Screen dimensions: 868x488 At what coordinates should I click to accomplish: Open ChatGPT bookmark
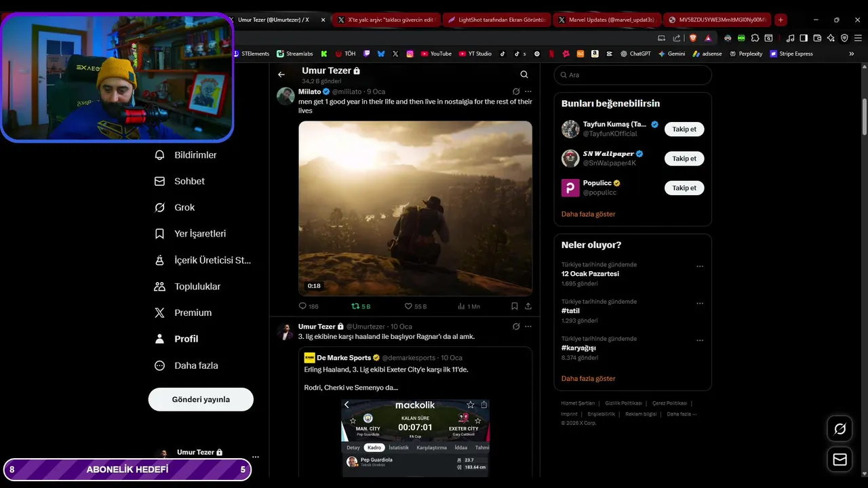coord(635,54)
